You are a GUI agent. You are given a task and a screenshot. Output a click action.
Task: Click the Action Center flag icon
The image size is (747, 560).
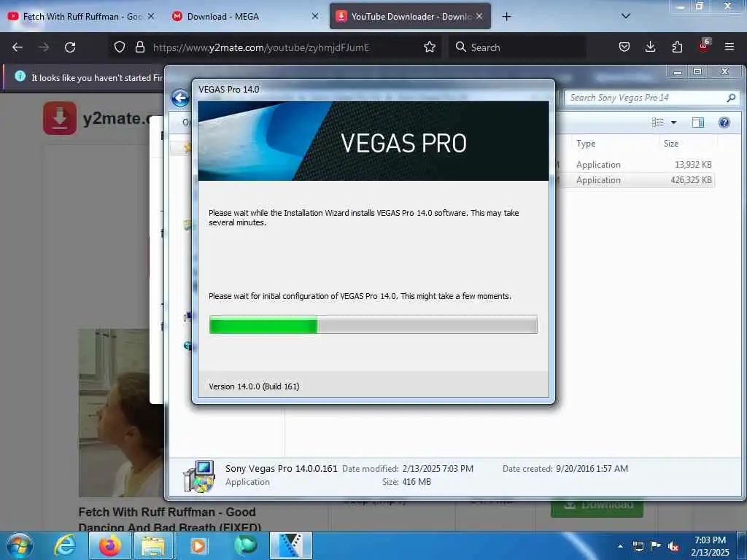[x=656, y=545]
